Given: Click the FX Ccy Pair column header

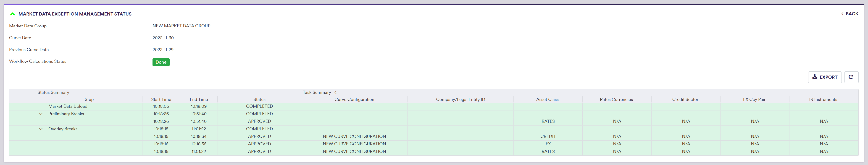Looking at the screenshot, I should (754, 99).
